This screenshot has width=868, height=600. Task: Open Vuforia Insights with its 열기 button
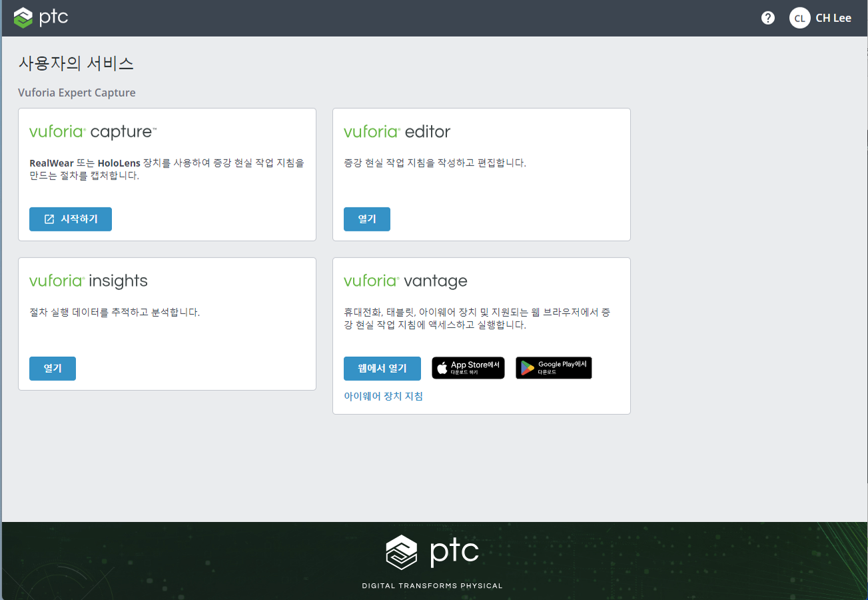click(x=53, y=369)
